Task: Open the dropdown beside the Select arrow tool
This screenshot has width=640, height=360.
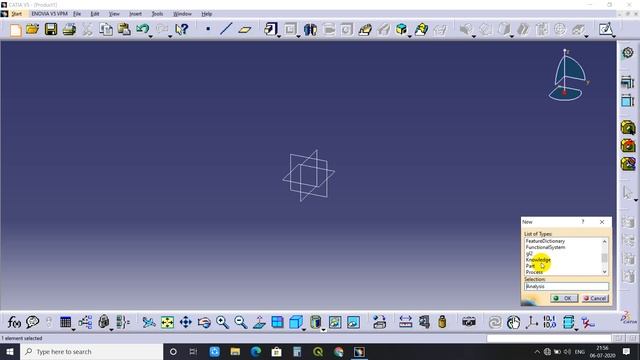Action: [636, 200]
